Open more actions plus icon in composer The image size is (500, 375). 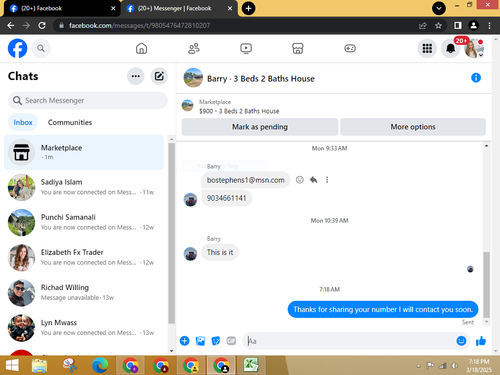(184, 341)
